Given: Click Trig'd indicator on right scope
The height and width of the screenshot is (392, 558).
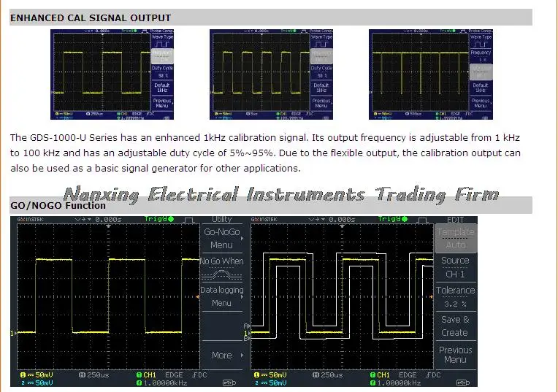Looking at the screenshot, I should tap(393, 219).
